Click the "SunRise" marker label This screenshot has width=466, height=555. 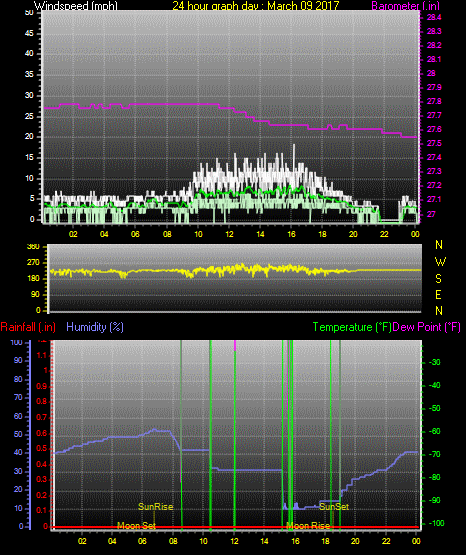(155, 507)
